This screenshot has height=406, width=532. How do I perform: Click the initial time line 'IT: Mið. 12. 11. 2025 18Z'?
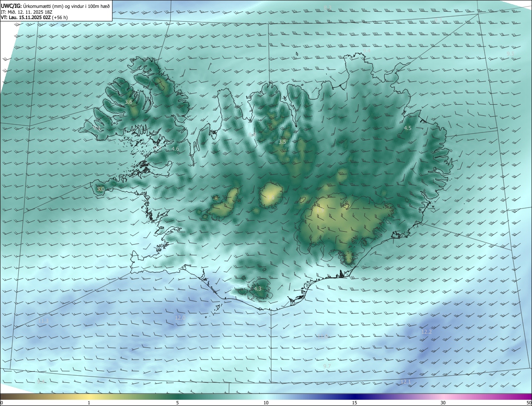[x=27, y=12]
